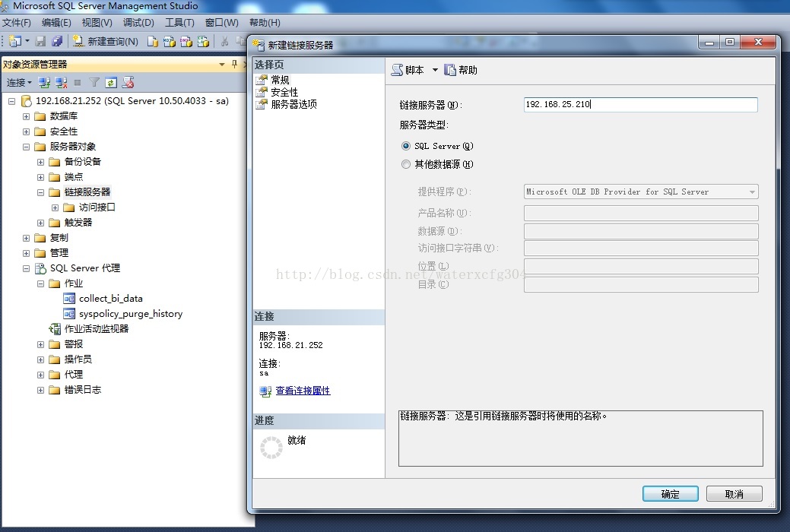Select the 其他数据源 radio button
Image resolution: width=790 pixels, height=532 pixels.
(x=405, y=164)
